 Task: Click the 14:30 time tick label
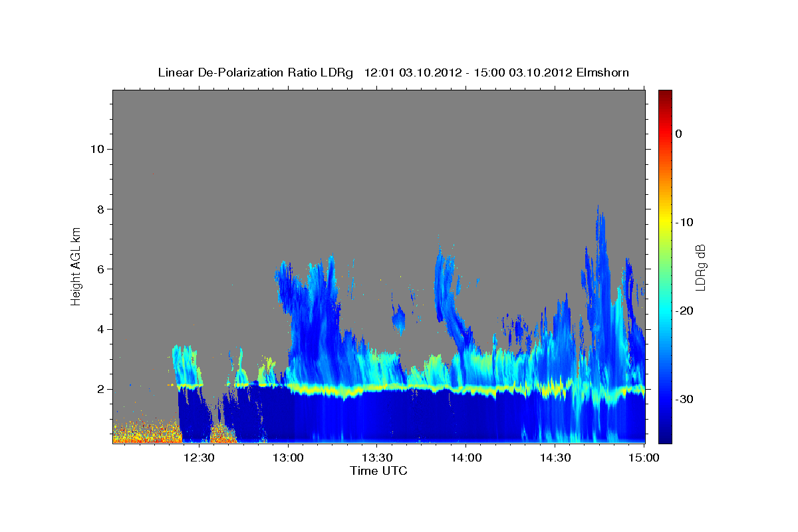[x=555, y=458]
